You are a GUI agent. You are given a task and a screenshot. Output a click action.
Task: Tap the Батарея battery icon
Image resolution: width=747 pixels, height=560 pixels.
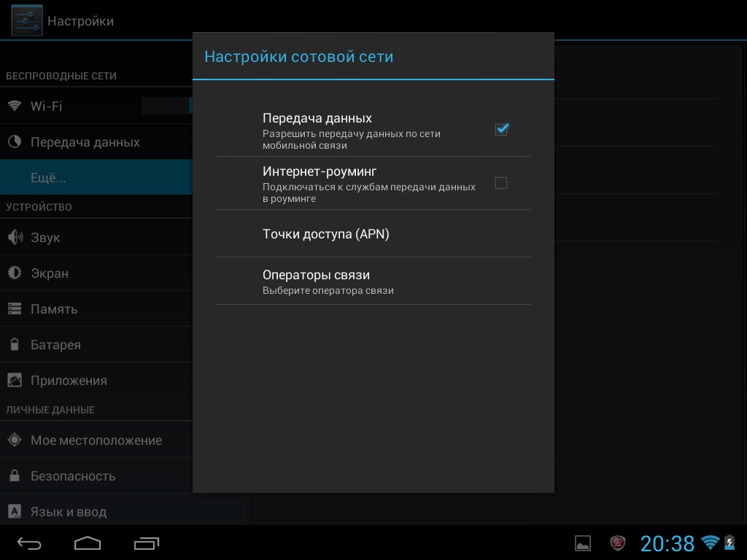(x=15, y=345)
